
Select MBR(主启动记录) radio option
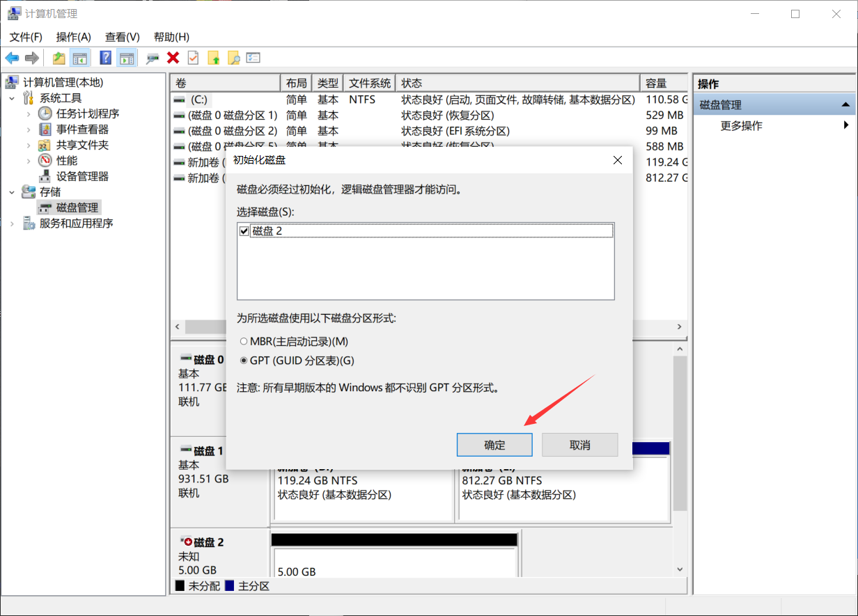coord(243,341)
